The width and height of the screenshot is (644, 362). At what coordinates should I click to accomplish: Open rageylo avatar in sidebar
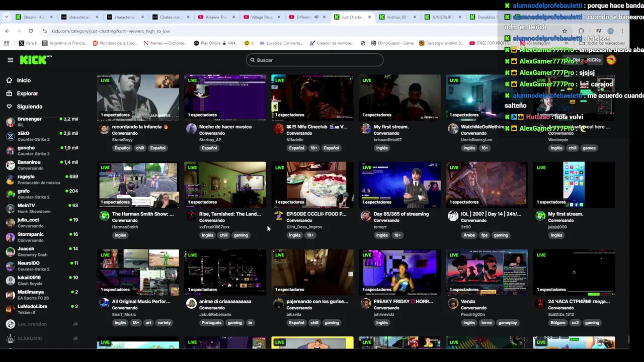pyautogui.click(x=10, y=179)
